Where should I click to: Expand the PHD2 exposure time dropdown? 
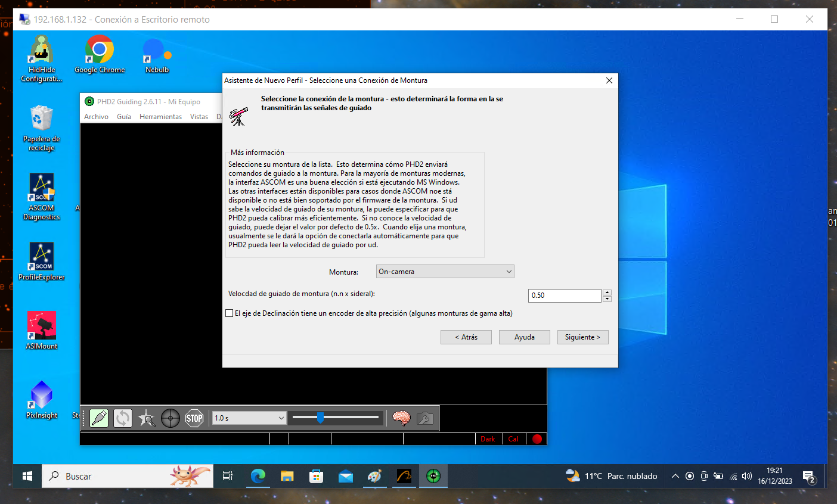pyautogui.click(x=249, y=418)
